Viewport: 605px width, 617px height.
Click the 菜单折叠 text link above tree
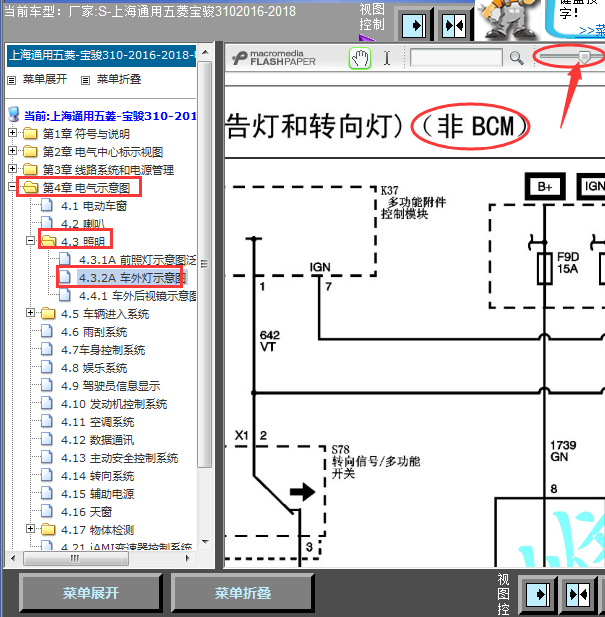[x=119, y=79]
